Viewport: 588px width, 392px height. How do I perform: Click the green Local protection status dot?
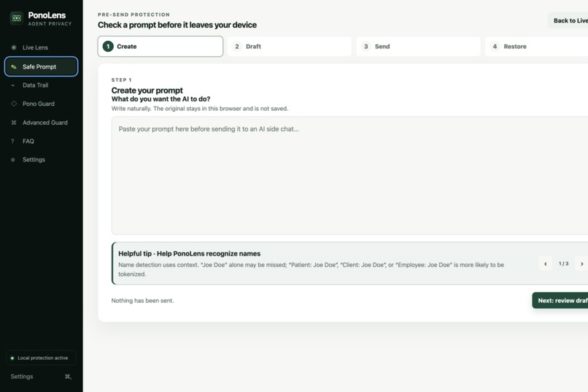12,358
